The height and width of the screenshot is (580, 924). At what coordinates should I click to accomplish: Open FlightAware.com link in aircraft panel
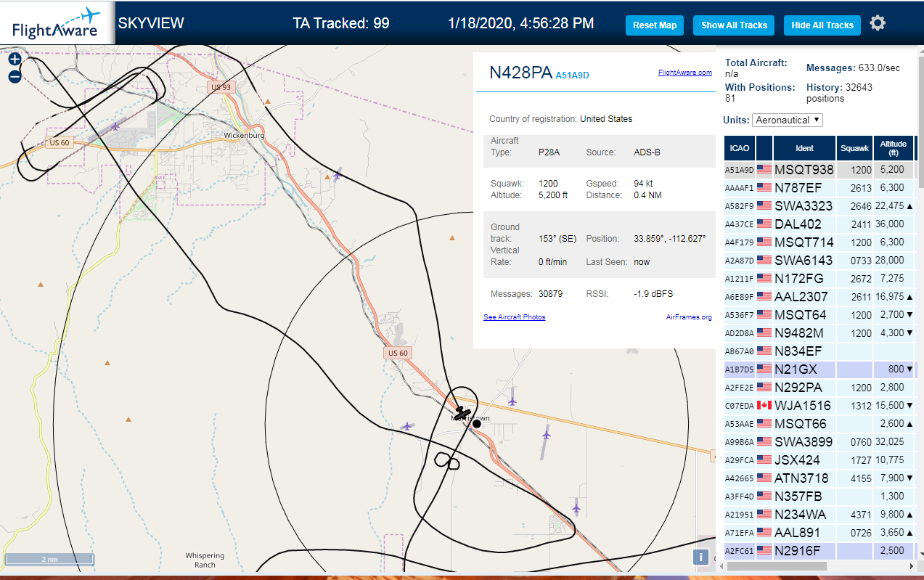point(685,73)
